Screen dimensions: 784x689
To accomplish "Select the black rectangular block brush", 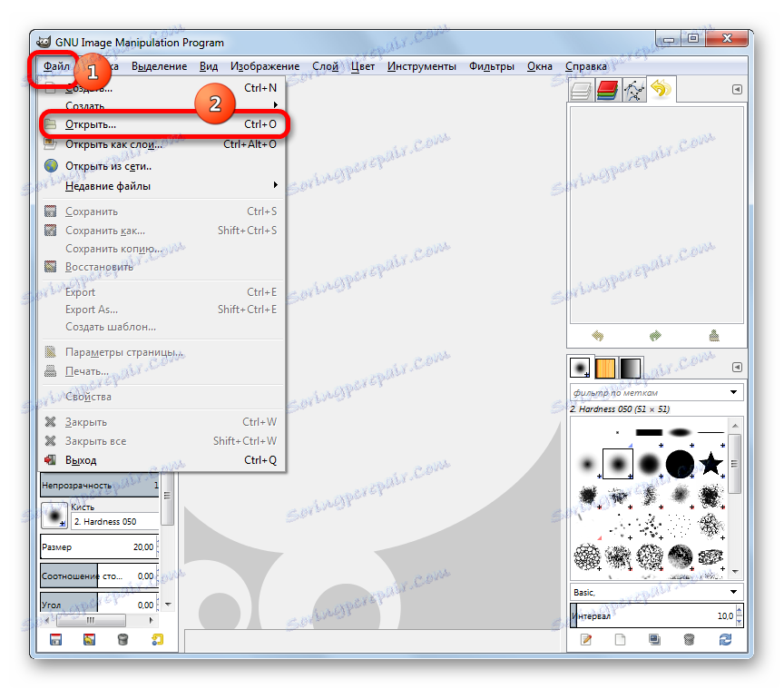I will click(x=649, y=432).
